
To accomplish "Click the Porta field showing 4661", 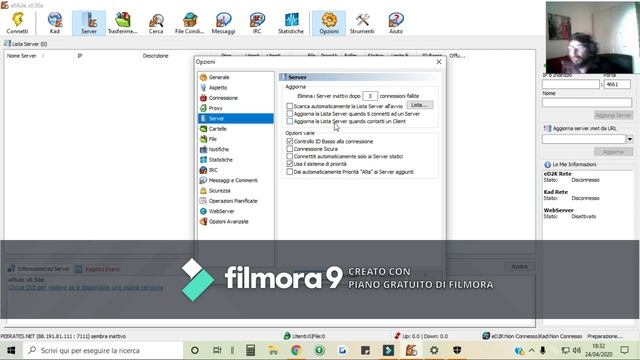I will pos(617,84).
